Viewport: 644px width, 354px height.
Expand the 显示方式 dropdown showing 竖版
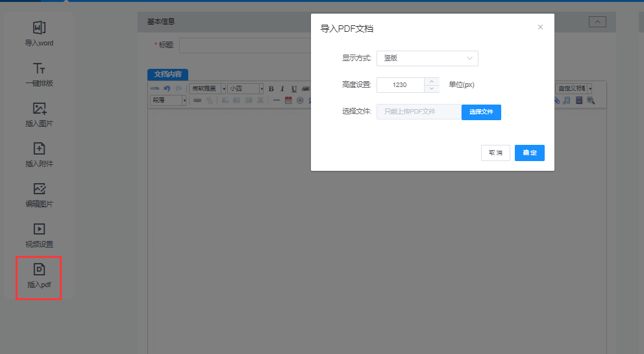coord(427,58)
